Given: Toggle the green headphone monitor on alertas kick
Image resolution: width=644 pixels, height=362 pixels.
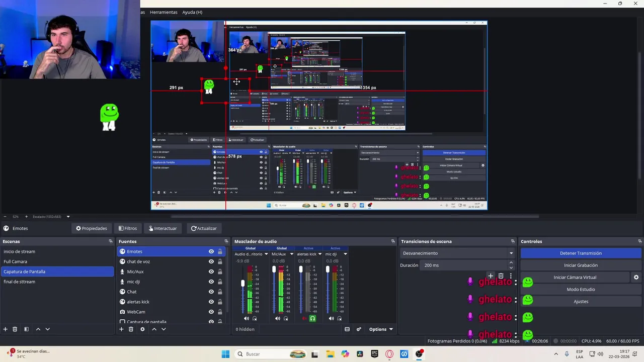Looking at the screenshot, I should pos(312,318).
